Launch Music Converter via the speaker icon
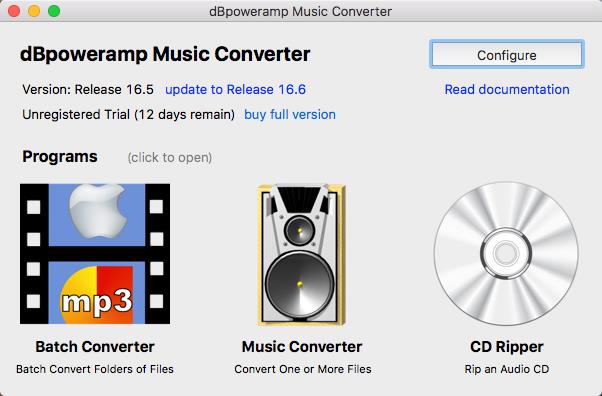The image size is (602, 396). (x=302, y=255)
